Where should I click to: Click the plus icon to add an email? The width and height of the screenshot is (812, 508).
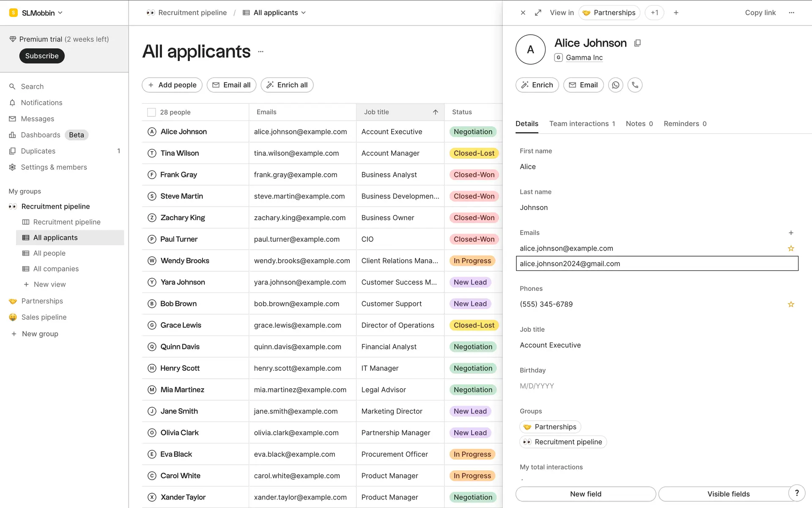point(791,233)
